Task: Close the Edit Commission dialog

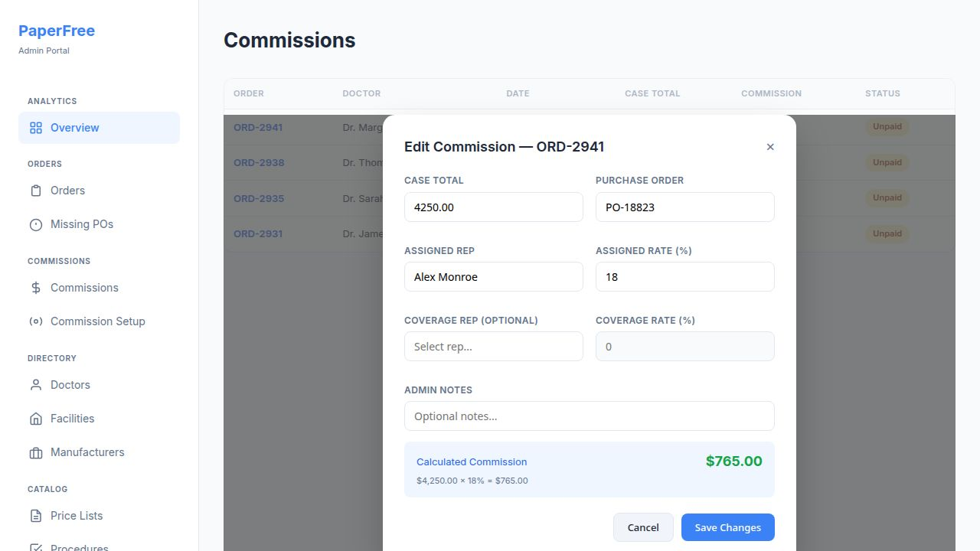Action: 770,147
